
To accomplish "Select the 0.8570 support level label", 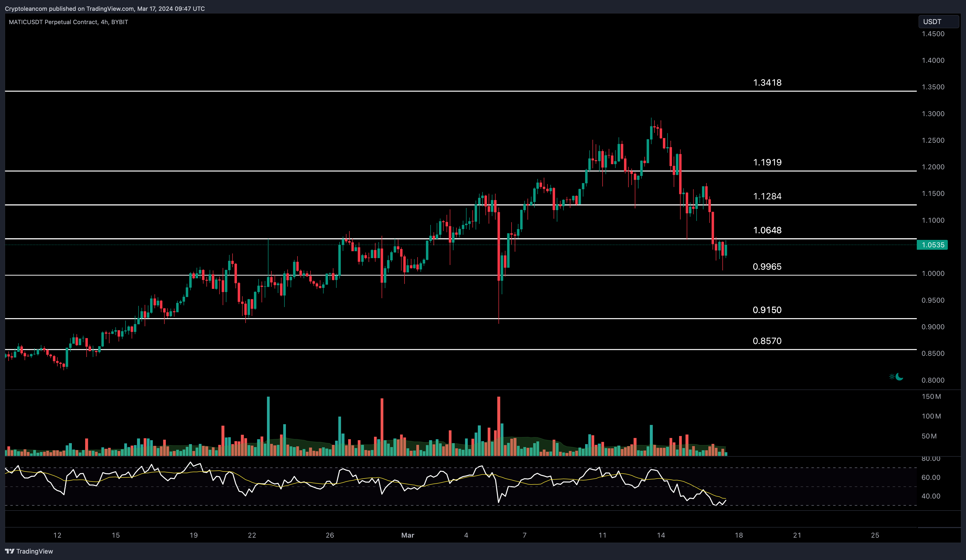I will pos(767,341).
